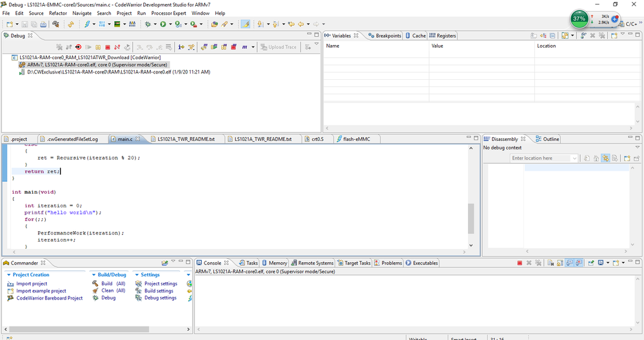The width and height of the screenshot is (644, 340).
Task: Collapse the Settings section in Commander
Action: (x=137, y=275)
